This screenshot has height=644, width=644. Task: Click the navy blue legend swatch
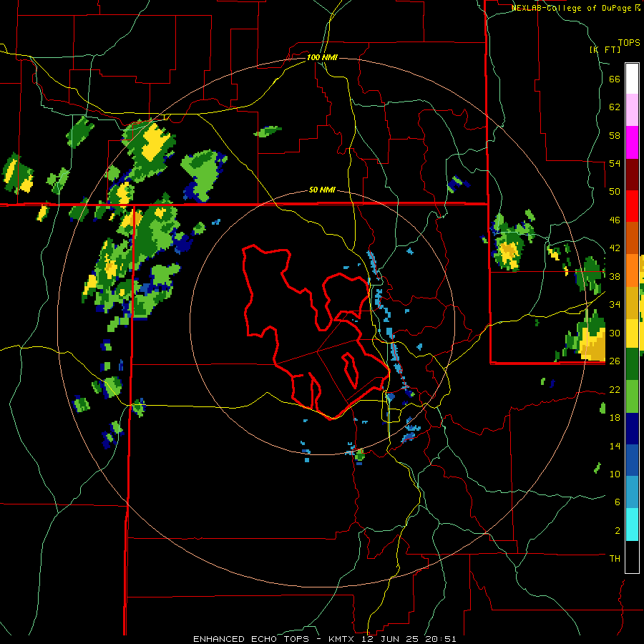[632, 429]
